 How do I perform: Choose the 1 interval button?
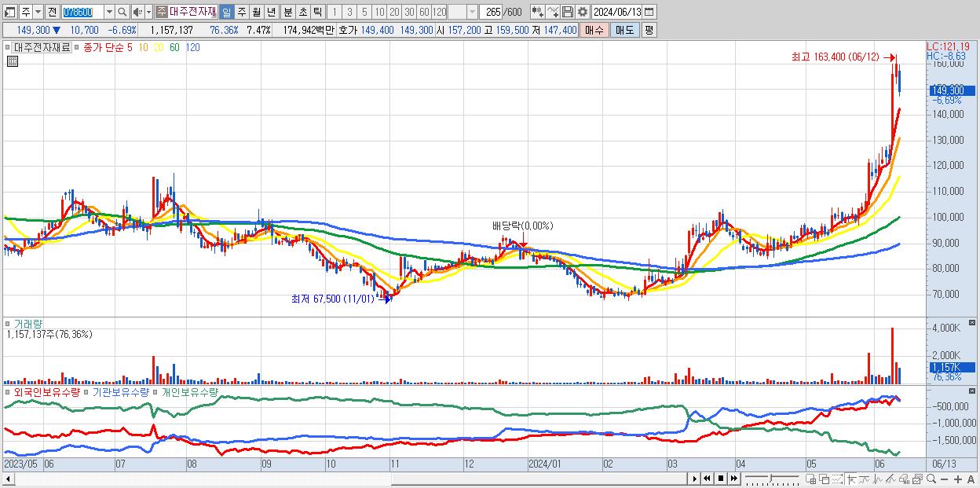point(334,12)
